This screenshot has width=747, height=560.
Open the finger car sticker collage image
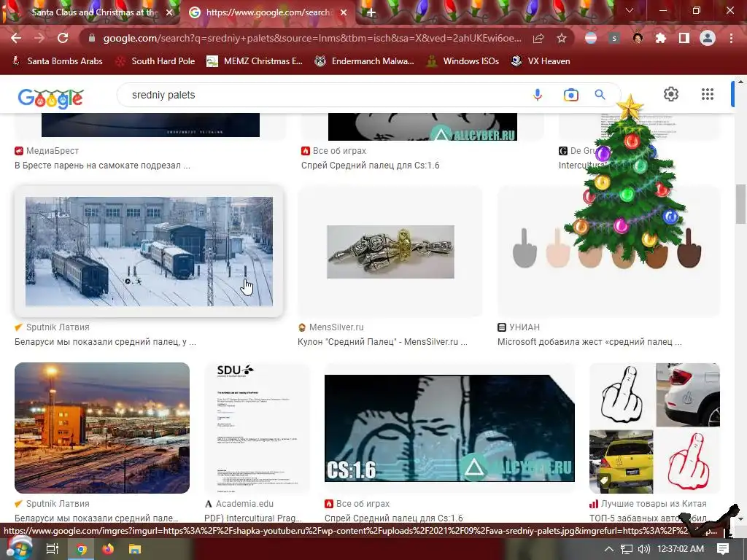point(654,427)
